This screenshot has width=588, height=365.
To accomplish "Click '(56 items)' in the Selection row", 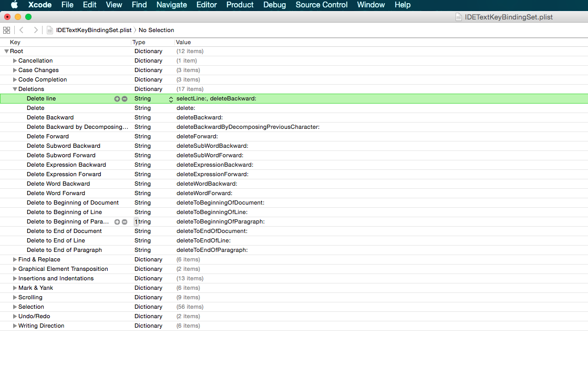I will coord(190,307).
